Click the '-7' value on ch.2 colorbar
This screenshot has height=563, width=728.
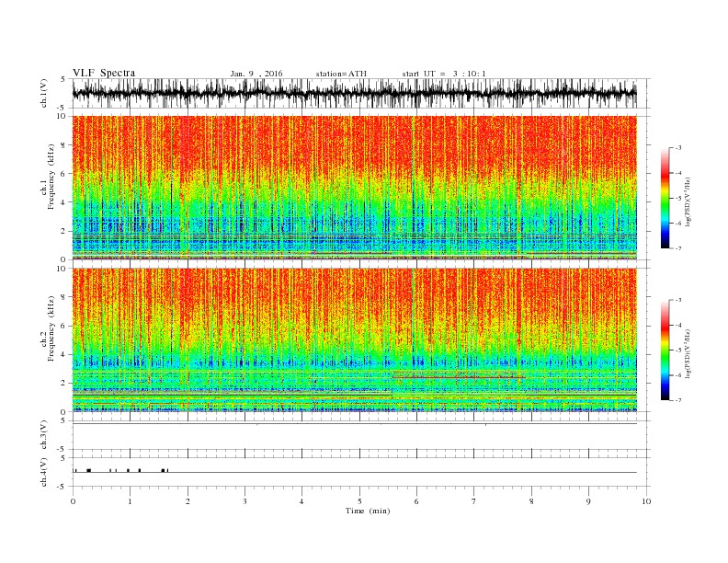click(678, 400)
